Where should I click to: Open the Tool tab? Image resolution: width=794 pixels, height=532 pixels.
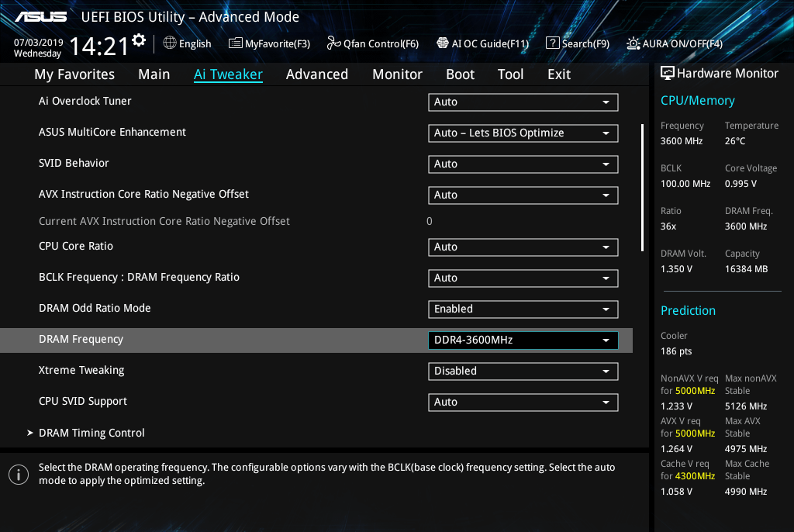click(510, 74)
